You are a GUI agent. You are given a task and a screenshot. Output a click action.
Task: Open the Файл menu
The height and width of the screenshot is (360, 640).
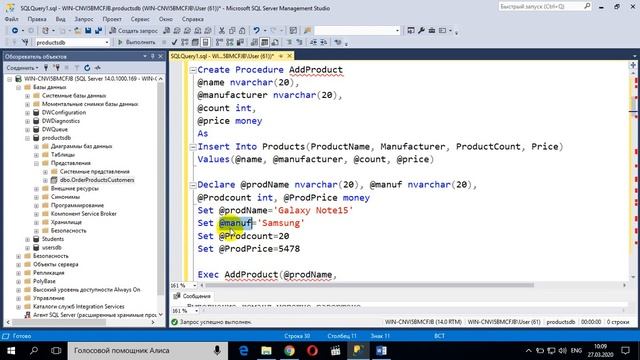11,19
